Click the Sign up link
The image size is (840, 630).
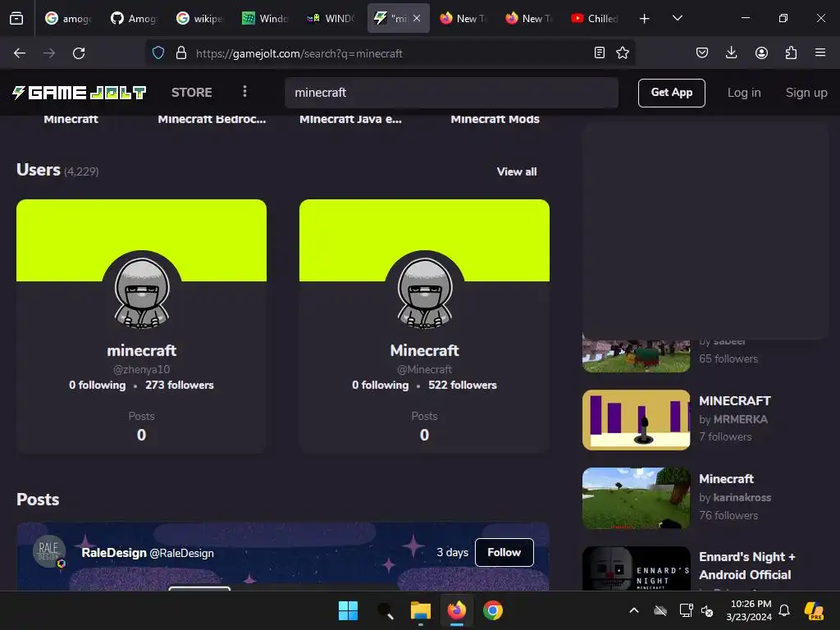[x=806, y=93]
